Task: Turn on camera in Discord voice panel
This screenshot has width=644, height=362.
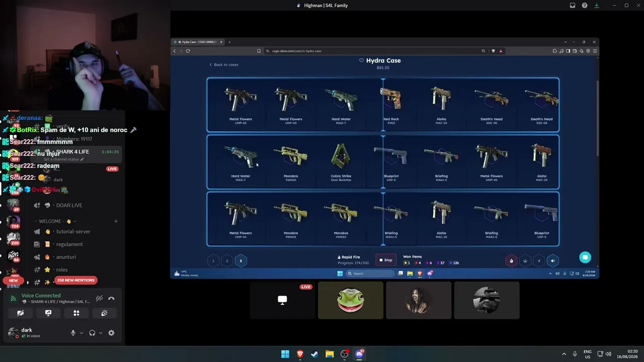Action: (20, 313)
